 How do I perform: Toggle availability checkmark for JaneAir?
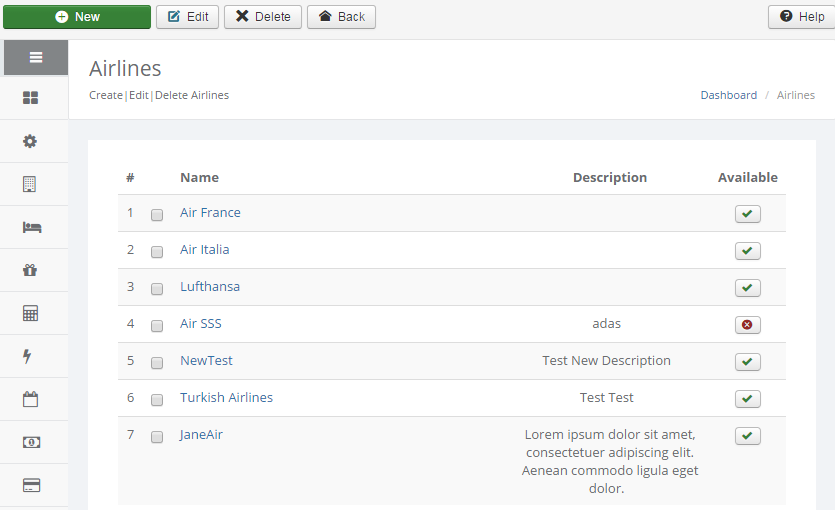click(x=748, y=436)
